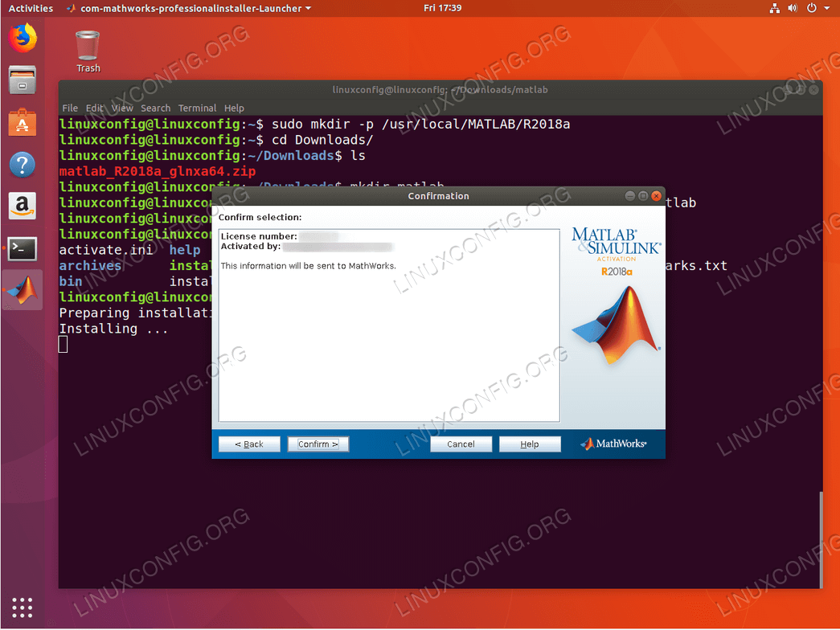Open Firefox from the dock
This screenshot has width=840, height=630.
click(x=22, y=39)
